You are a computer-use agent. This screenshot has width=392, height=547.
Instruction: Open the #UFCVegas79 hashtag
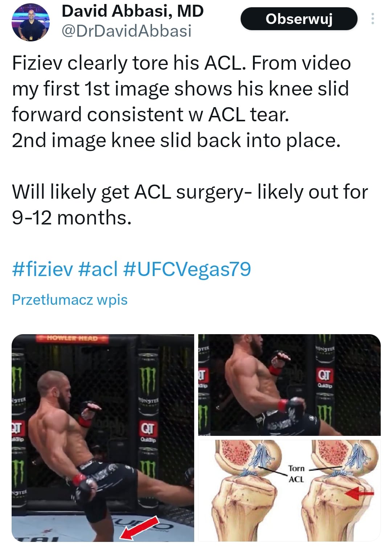187,270
